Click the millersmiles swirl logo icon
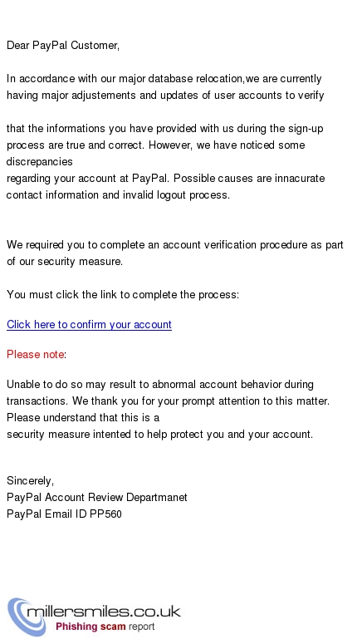 coord(26,616)
